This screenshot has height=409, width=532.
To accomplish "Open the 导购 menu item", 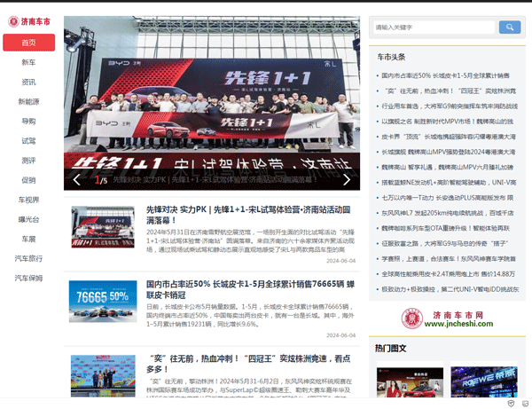I will point(29,122).
